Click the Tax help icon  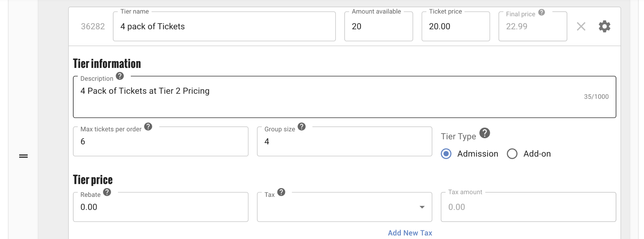tap(281, 192)
